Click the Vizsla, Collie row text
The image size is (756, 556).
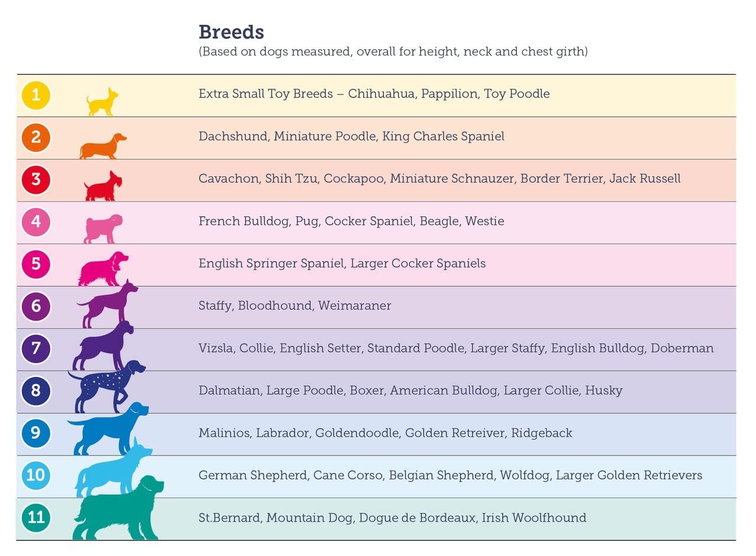click(455, 349)
